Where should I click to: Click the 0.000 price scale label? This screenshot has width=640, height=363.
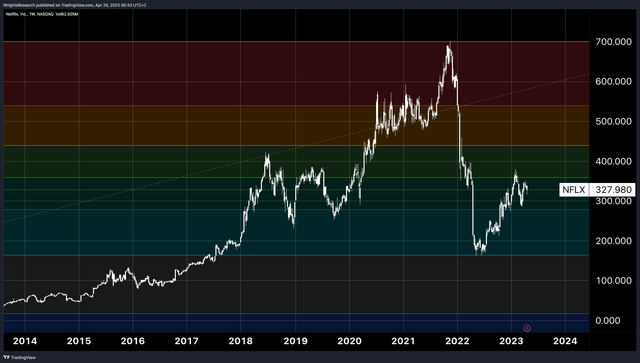point(608,321)
